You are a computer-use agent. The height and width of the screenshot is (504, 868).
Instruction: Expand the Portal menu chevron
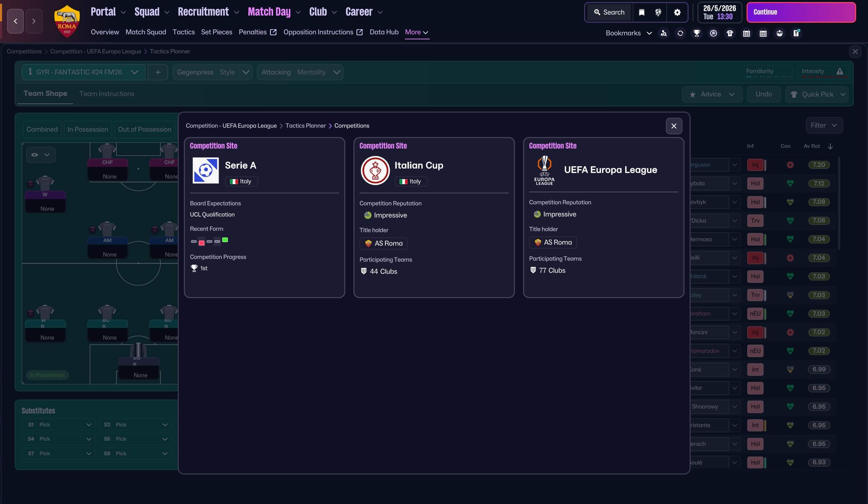[123, 13]
